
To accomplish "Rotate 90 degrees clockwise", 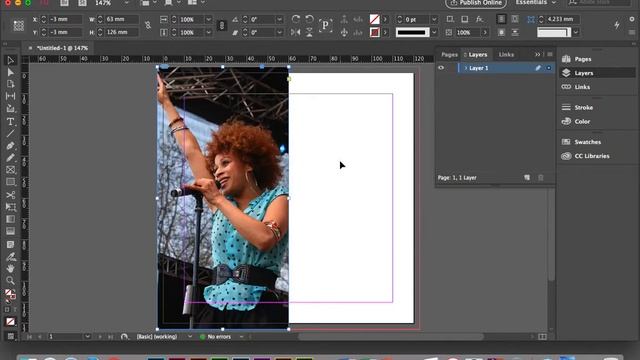I will click(x=296, y=19).
